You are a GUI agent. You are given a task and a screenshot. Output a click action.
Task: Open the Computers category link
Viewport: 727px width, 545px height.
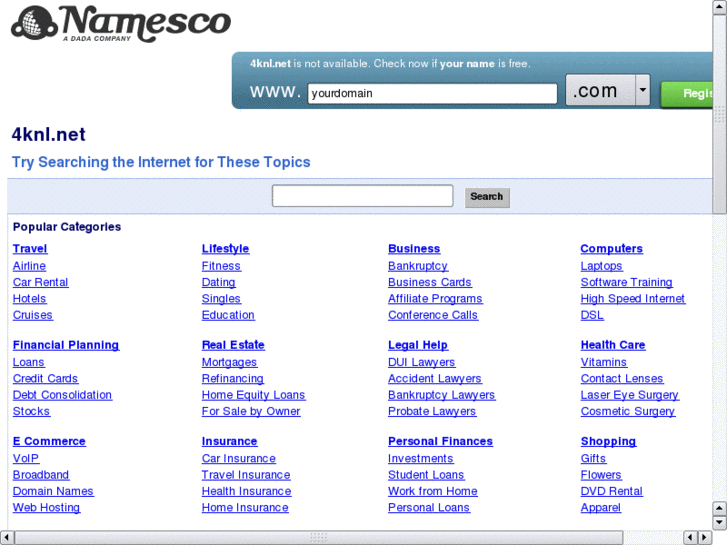click(x=612, y=249)
